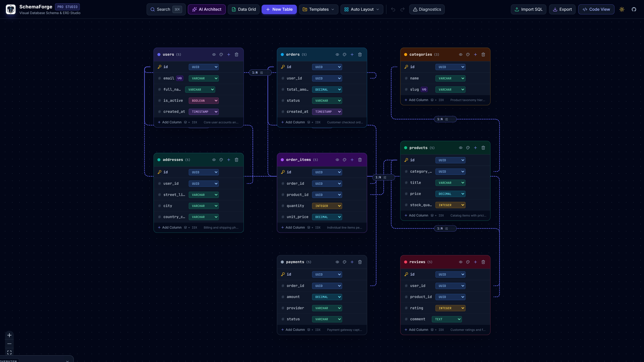Open color palette for reviews table
The image size is (644, 362).
pyautogui.click(x=468, y=262)
